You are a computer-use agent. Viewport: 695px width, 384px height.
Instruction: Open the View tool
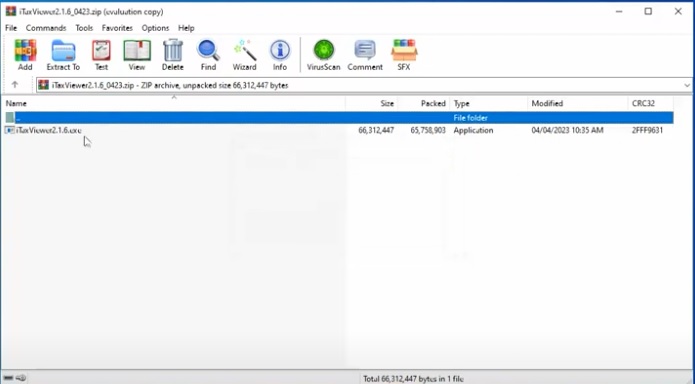coord(137,55)
